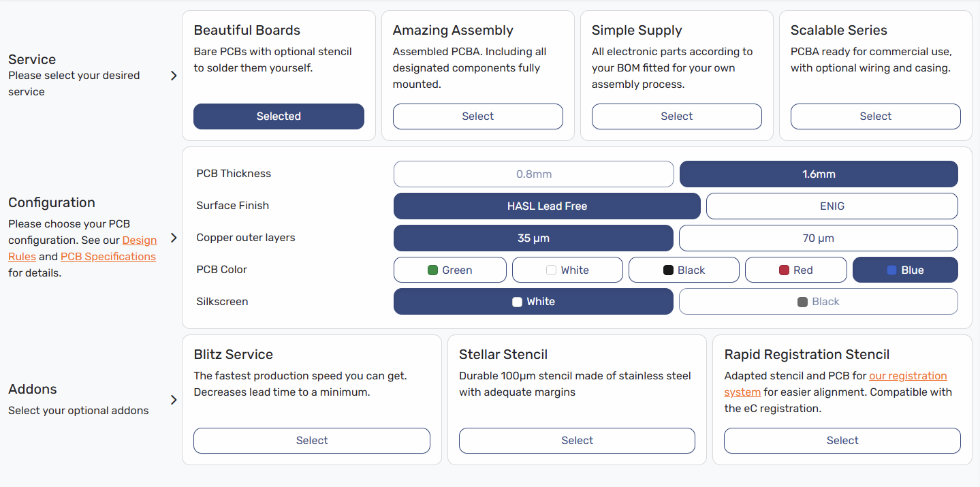980x487 pixels.
Task: Follow the 'our registration system' link
Action: pyautogui.click(x=908, y=376)
